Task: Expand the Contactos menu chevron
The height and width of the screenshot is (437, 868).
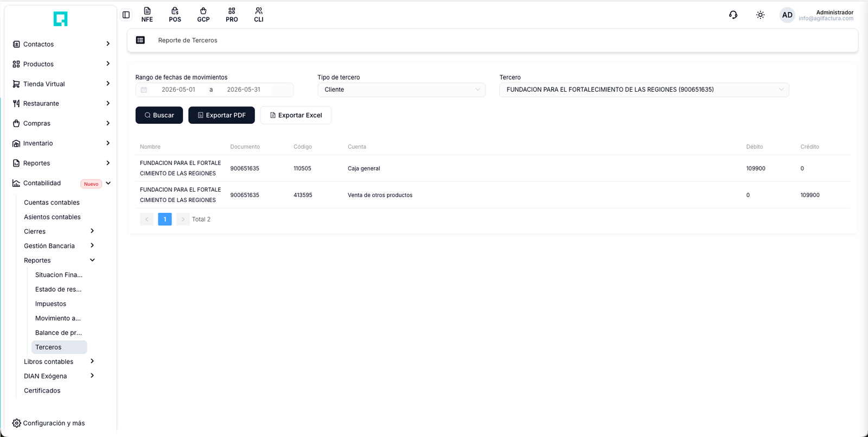Action: click(108, 44)
